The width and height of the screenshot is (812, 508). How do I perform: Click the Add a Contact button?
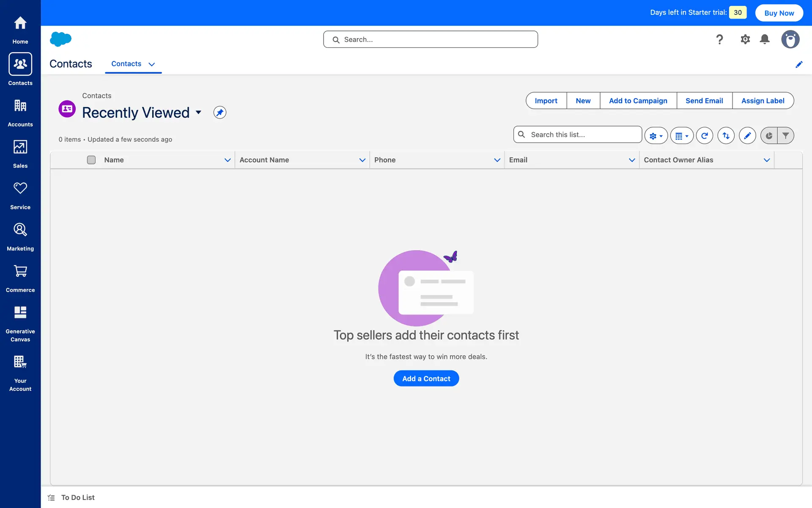[426, 378]
